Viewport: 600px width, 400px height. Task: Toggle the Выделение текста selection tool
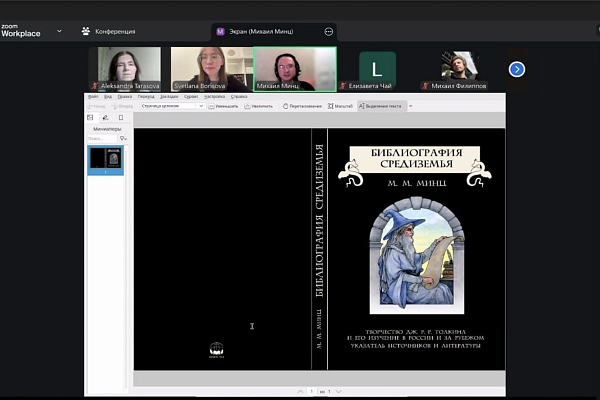pyautogui.click(x=382, y=105)
